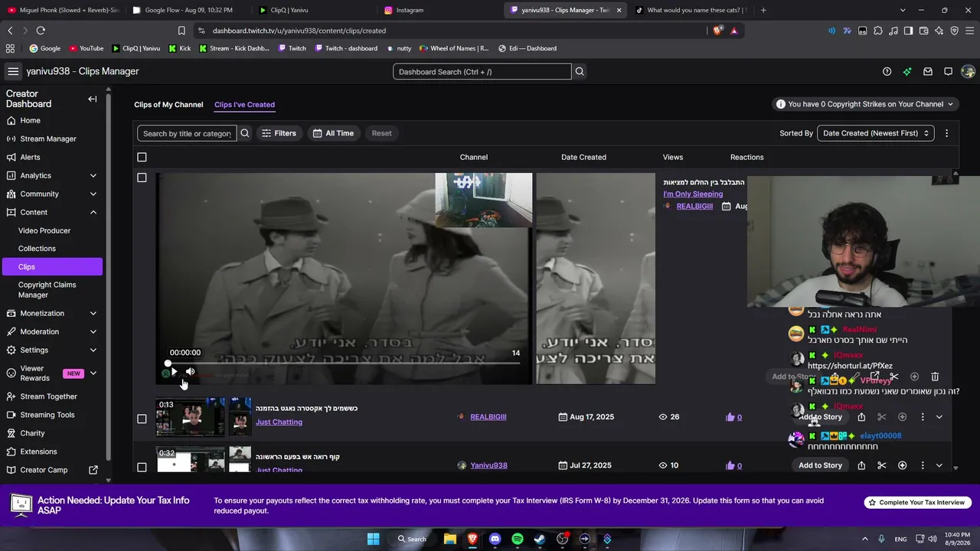Open File Explorer from the taskbar

(x=449, y=539)
